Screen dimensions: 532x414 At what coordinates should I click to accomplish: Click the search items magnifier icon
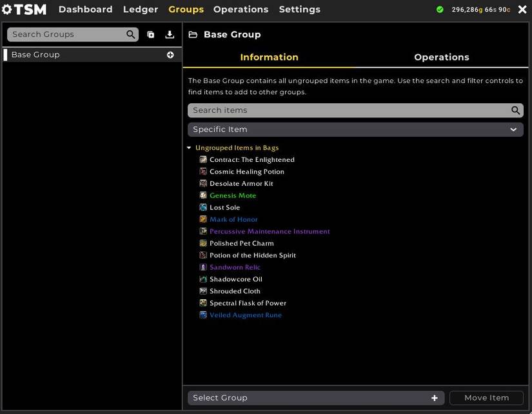pos(515,110)
